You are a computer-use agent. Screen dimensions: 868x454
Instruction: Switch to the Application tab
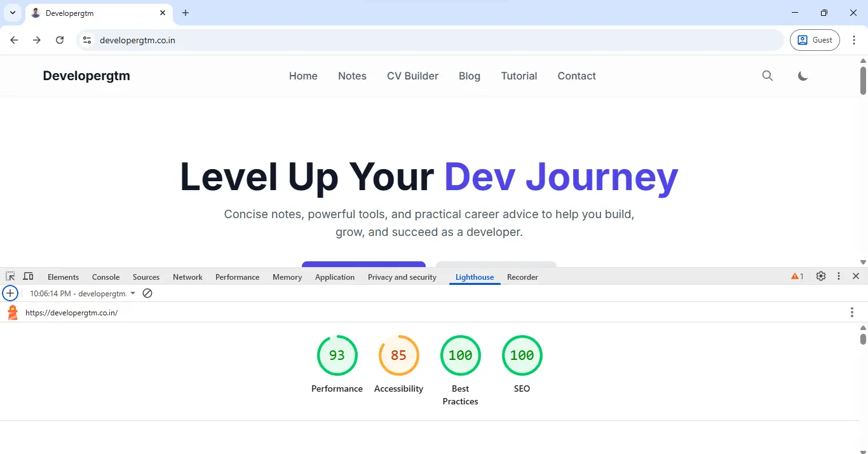point(335,277)
